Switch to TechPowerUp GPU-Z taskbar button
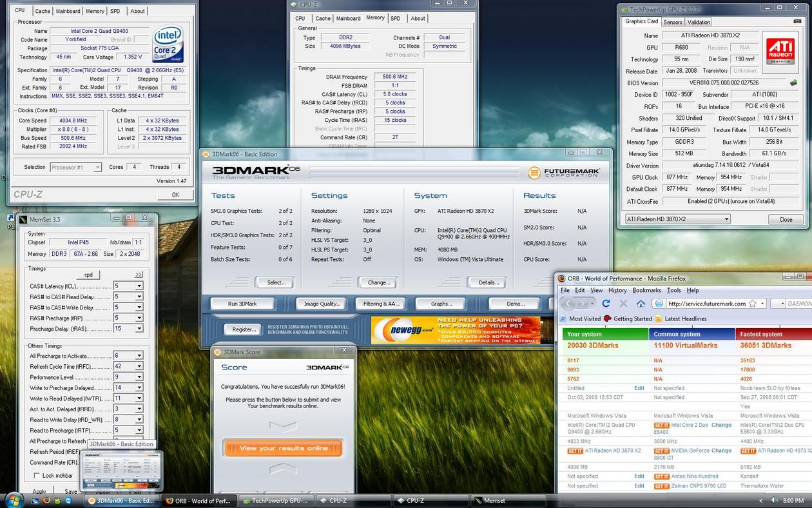 click(x=278, y=500)
